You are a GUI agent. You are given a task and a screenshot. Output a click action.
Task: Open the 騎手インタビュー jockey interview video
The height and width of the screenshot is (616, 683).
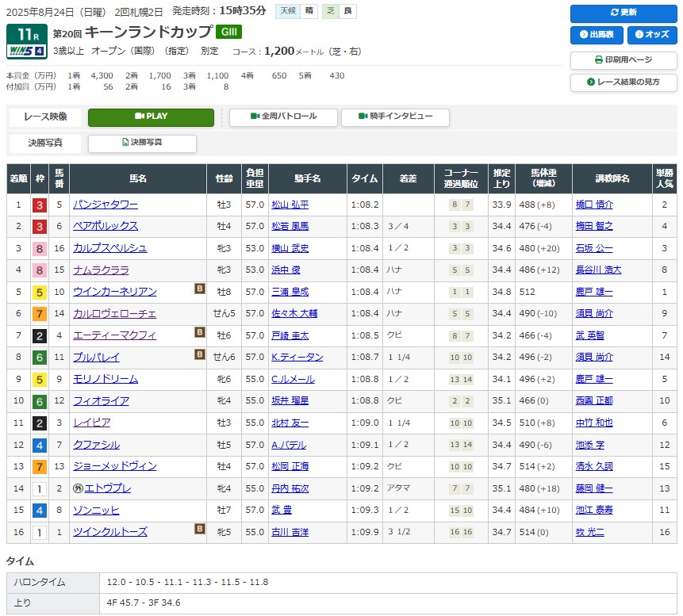pyautogui.click(x=395, y=117)
